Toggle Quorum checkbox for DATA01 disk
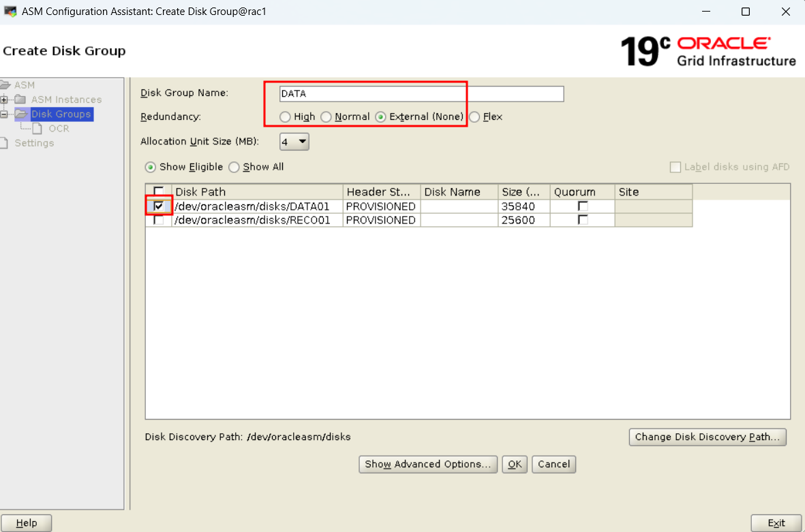This screenshot has height=532, width=805. point(583,206)
